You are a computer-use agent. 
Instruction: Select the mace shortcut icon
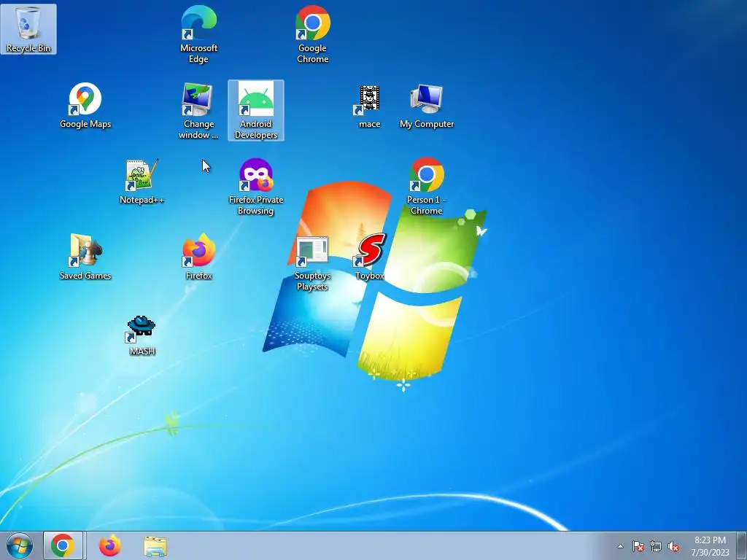tap(369, 106)
